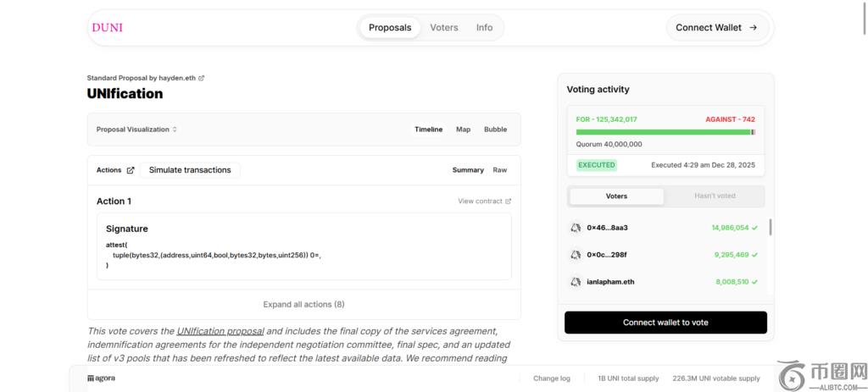Click the green FOR vote progress bar
The width and height of the screenshot is (868, 392).
663,132
